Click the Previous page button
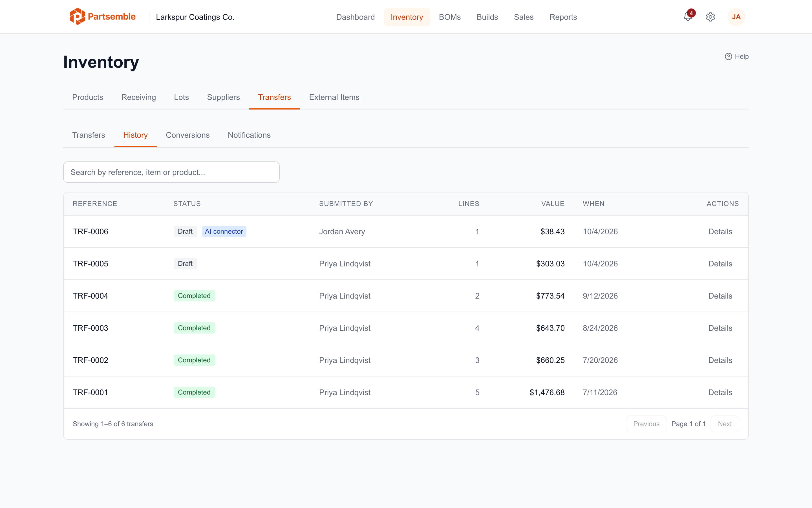The height and width of the screenshot is (508, 812). pos(646,424)
